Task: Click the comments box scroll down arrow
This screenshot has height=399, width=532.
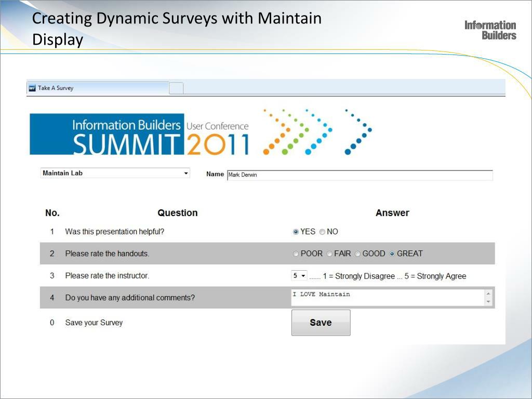Action: pos(488,302)
